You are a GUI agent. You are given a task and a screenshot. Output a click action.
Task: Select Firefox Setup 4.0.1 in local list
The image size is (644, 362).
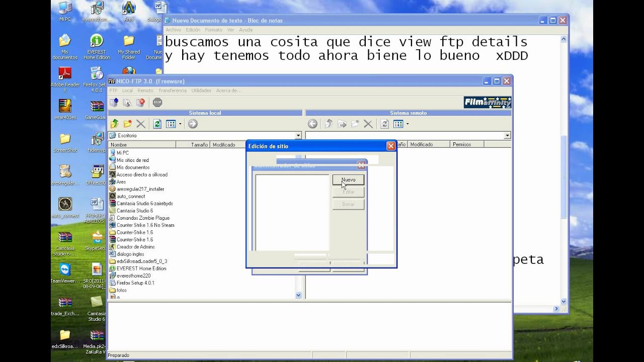(135, 283)
